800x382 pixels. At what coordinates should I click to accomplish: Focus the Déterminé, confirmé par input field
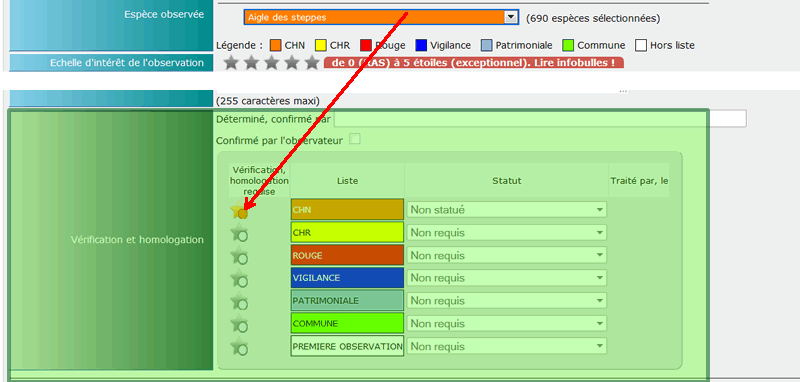click(x=540, y=118)
